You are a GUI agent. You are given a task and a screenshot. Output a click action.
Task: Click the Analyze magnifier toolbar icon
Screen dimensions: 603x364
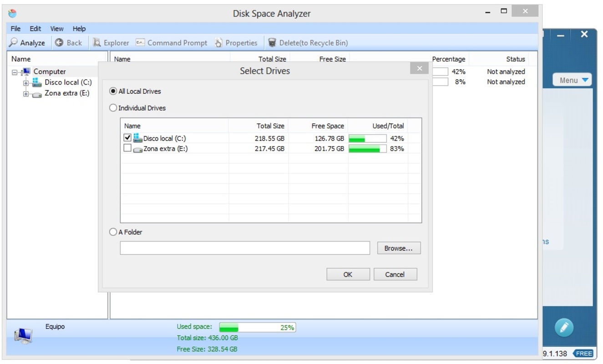[x=14, y=43]
